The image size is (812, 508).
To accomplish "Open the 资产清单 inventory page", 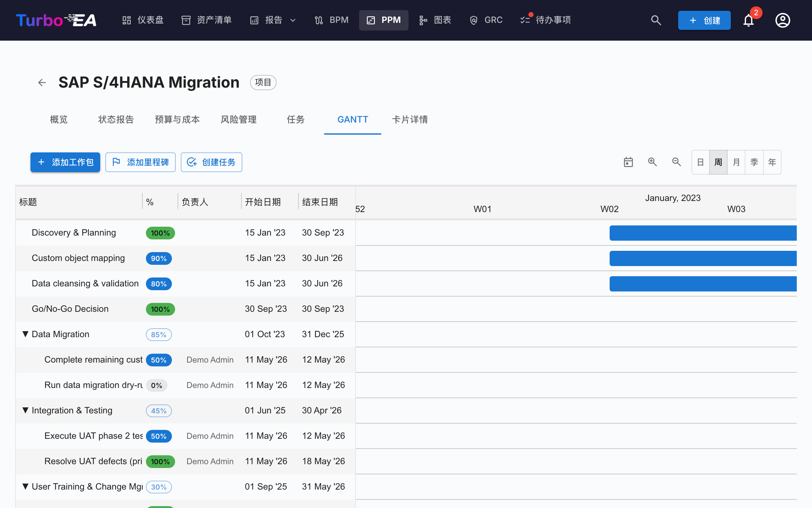I will coord(207,20).
